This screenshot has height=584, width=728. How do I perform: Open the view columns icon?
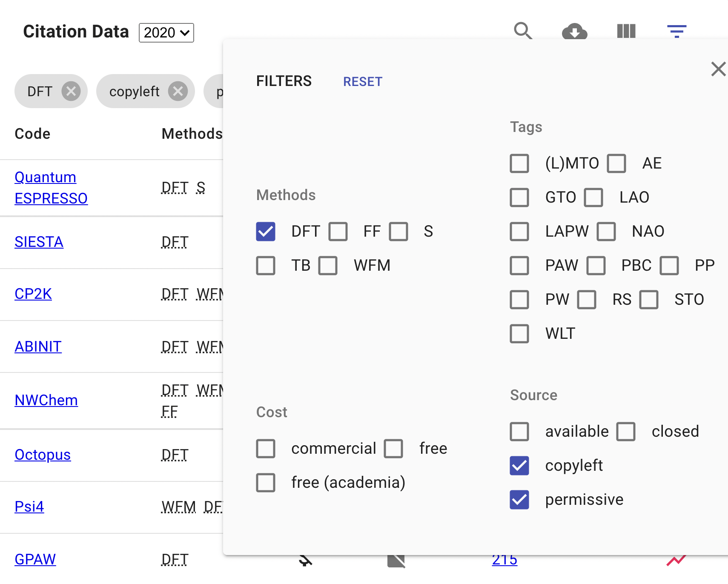(x=626, y=31)
